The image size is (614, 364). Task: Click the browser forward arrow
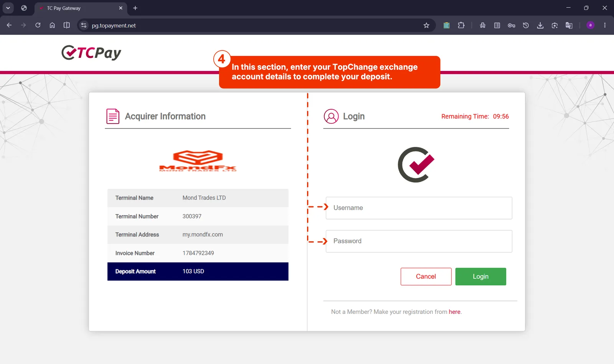(x=23, y=25)
